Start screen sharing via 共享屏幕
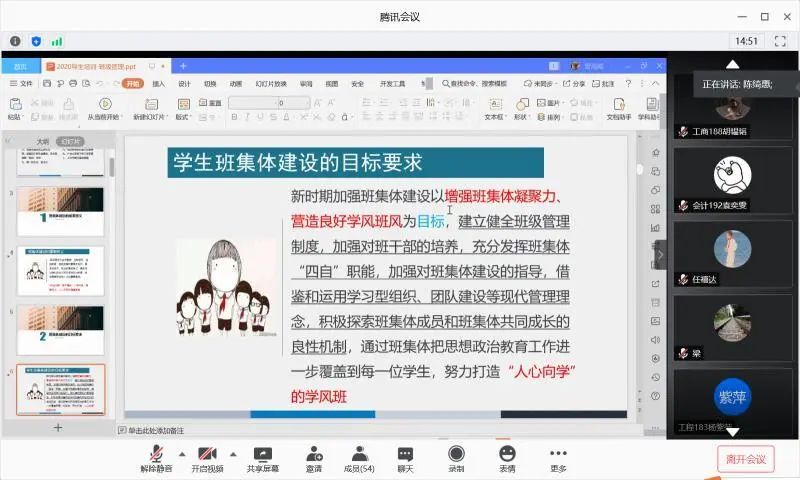 click(x=263, y=457)
